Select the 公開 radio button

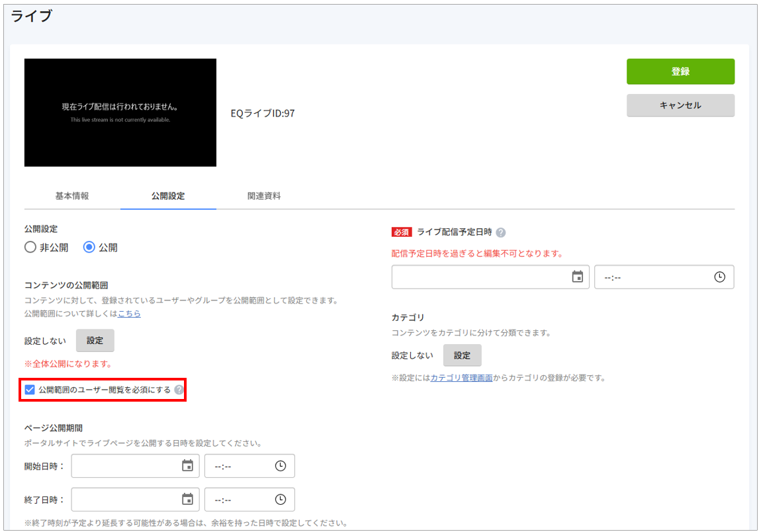(89, 247)
